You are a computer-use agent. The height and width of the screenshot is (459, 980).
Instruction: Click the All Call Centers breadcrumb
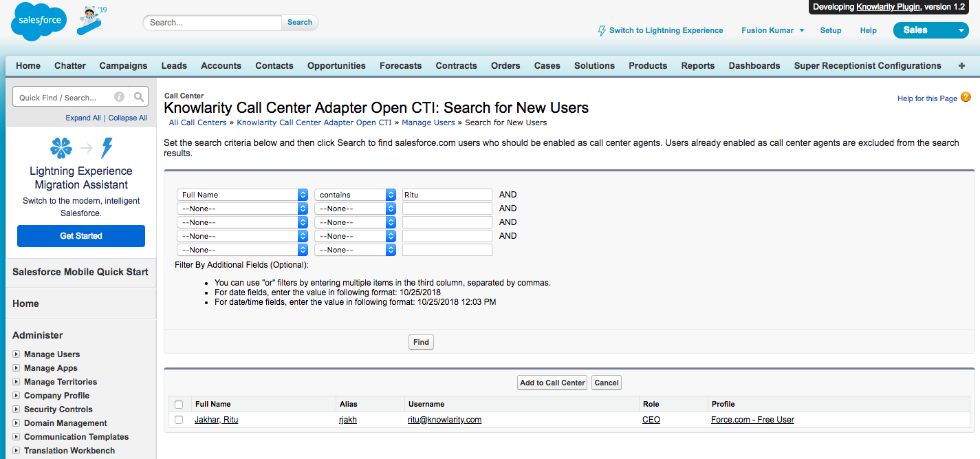pos(198,122)
